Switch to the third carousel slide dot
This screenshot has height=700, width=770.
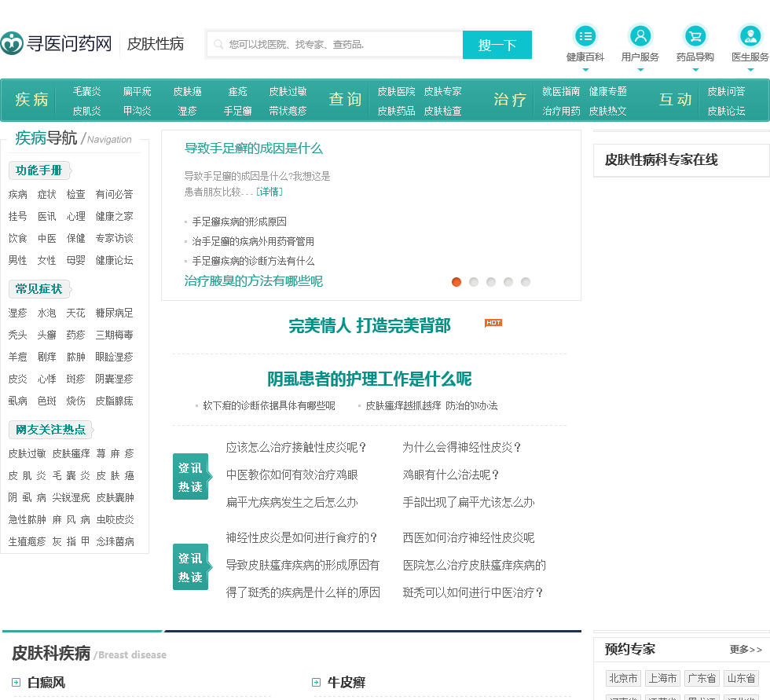pos(491,282)
